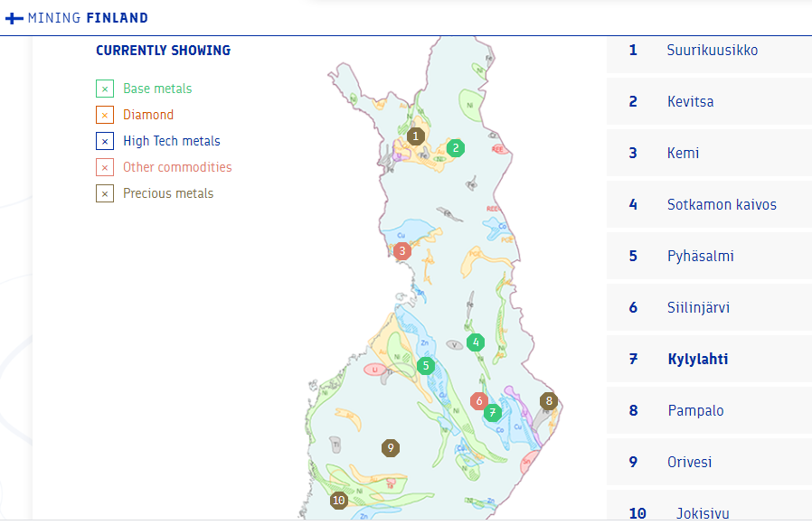Click map marker 5 for Pyhäsalmi
The width and height of the screenshot is (812, 525).
(426, 366)
